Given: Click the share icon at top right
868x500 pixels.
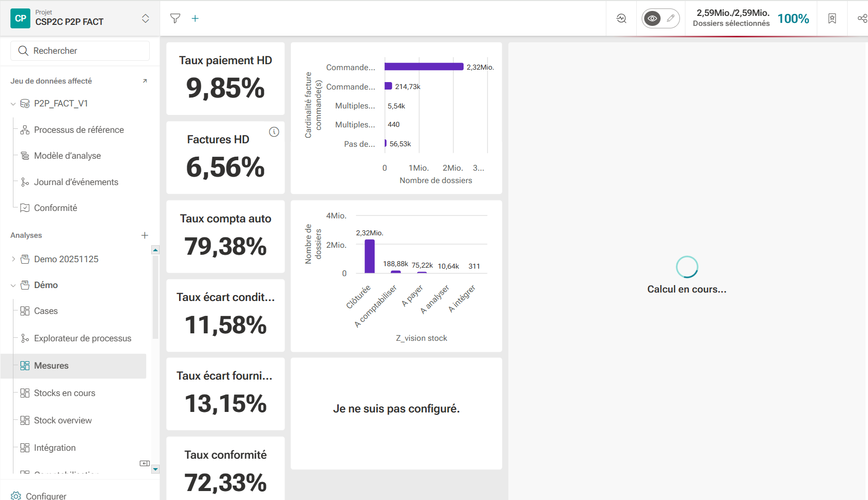Looking at the screenshot, I should click(x=862, y=18).
